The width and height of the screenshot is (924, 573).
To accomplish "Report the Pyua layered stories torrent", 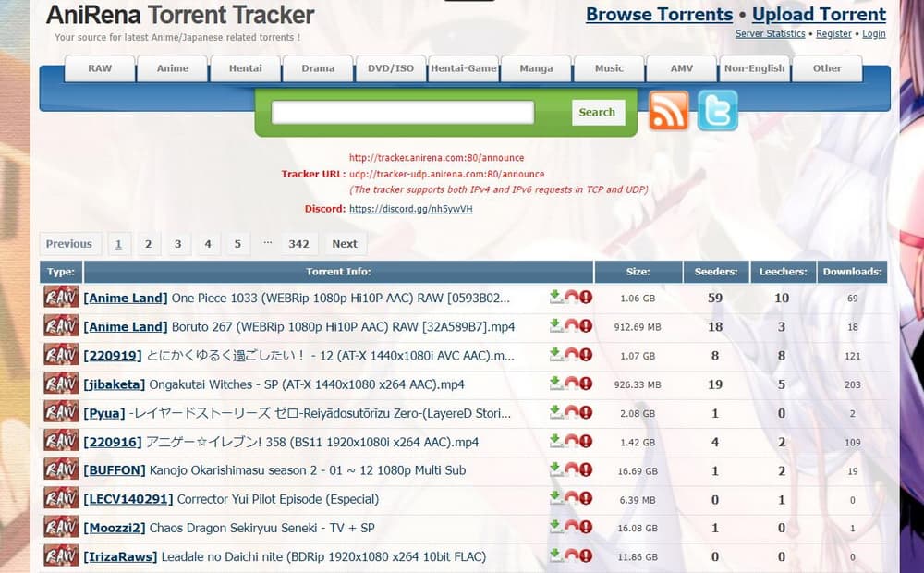I will tap(587, 412).
